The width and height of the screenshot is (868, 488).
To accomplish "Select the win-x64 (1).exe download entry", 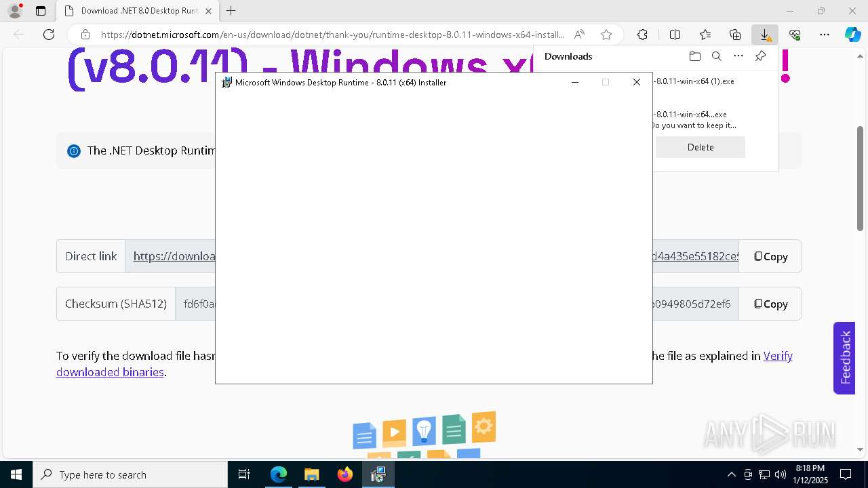I will (x=694, y=81).
